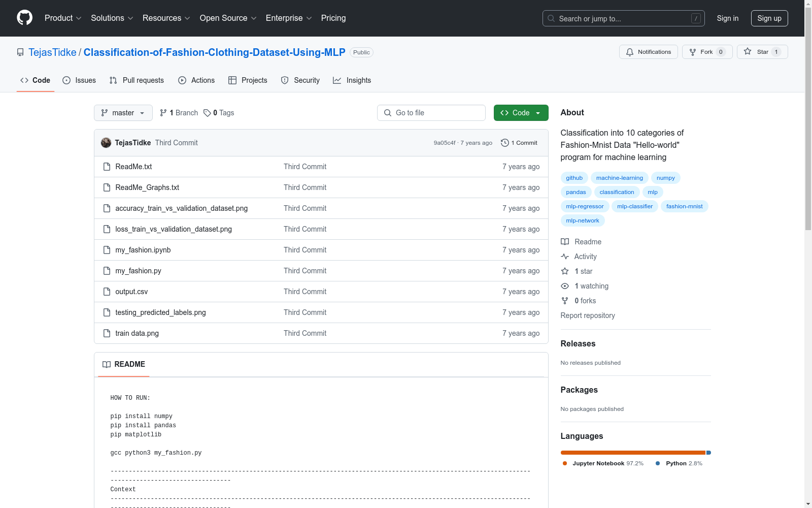Screen dimensions: 812x508
Task: Click the file icon beside ReadMe.txt
Action: coord(107,167)
